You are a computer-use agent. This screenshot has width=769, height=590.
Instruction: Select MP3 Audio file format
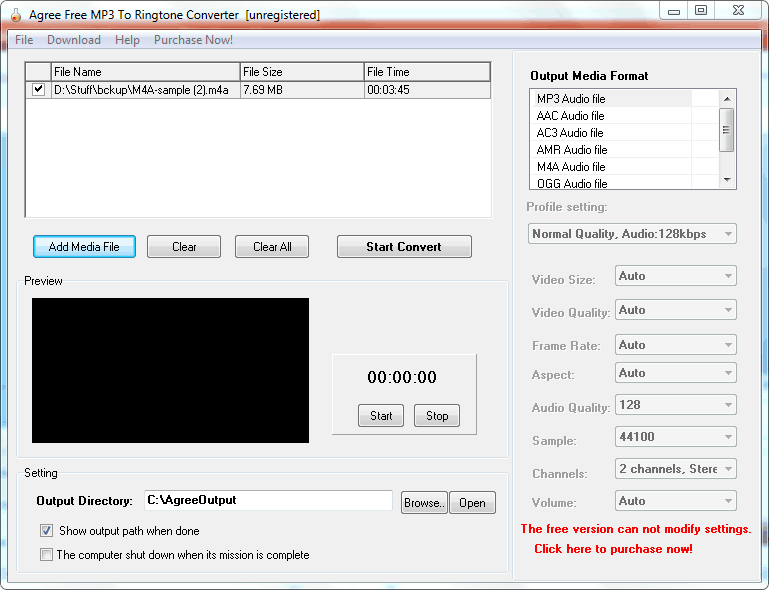611,99
